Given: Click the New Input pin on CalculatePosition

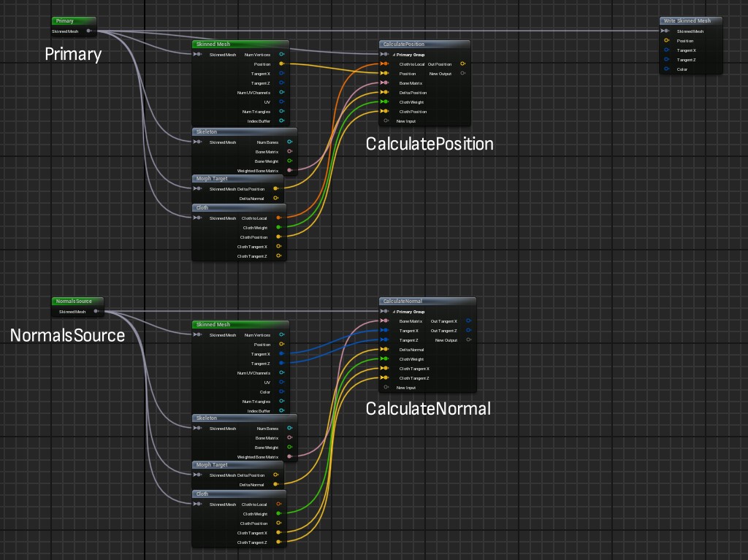Looking at the screenshot, I should (x=385, y=121).
